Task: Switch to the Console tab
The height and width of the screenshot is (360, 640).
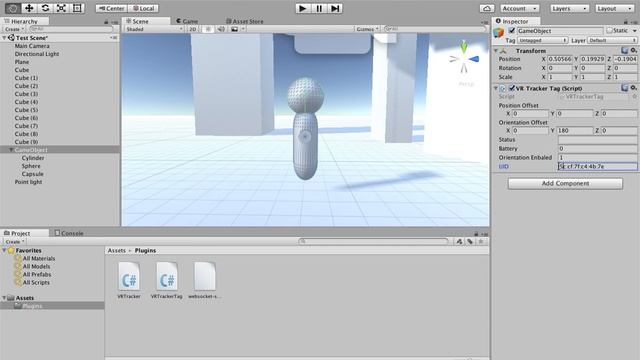Action: pos(69,233)
